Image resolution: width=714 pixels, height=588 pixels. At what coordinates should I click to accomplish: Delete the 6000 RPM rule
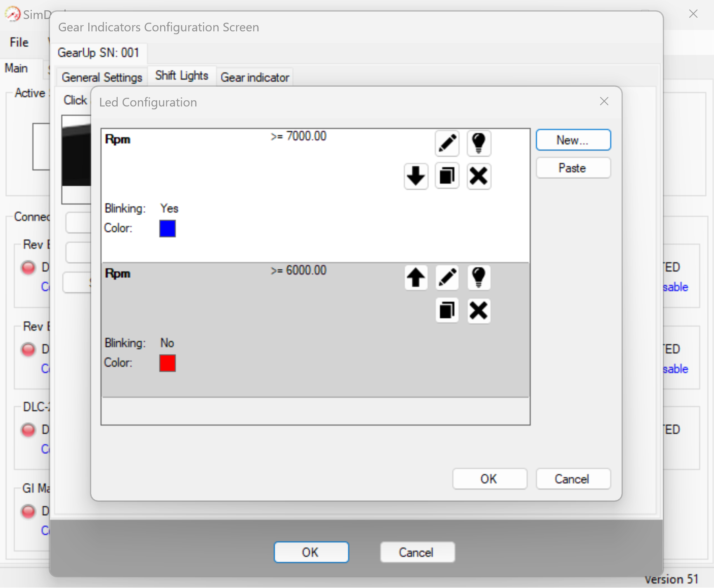click(x=479, y=310)
